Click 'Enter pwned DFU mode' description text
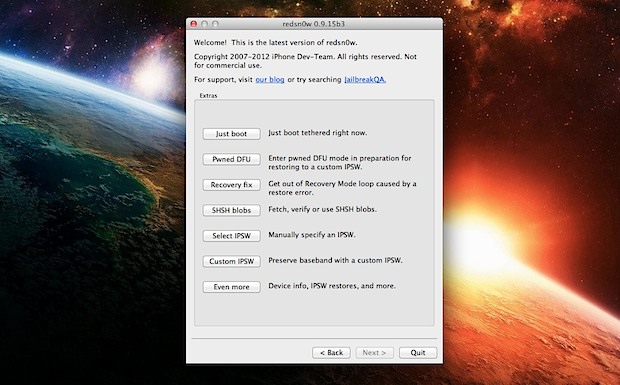The height and width of the screenshot is (385, 620). [340, 162]
